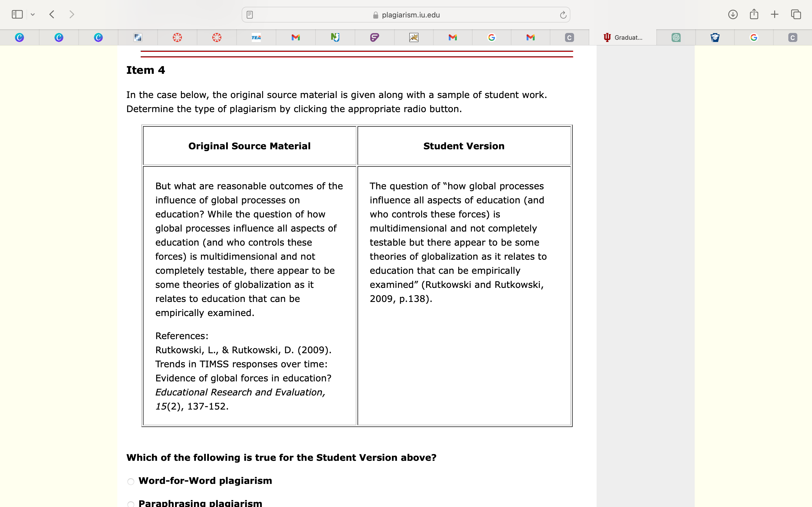Switch to the last gray C tab

pyautogui.click(x=793, y=37)
